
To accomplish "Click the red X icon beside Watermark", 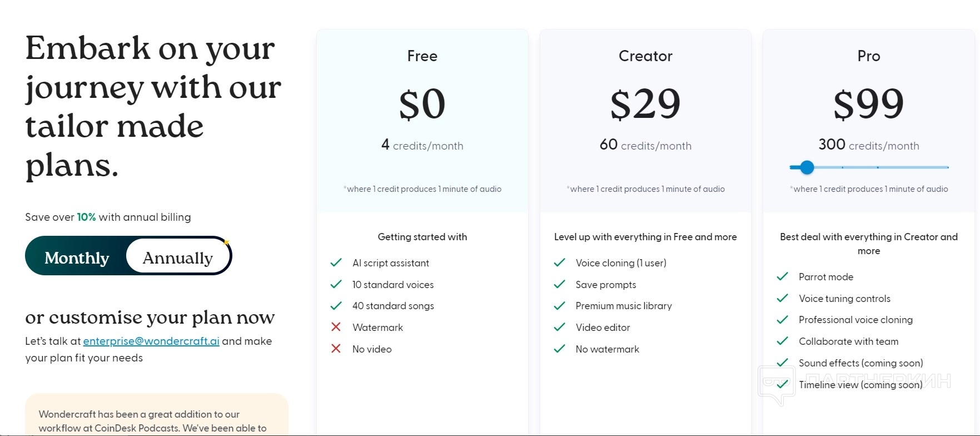I will pyautogui.click(x=336, y=327).
